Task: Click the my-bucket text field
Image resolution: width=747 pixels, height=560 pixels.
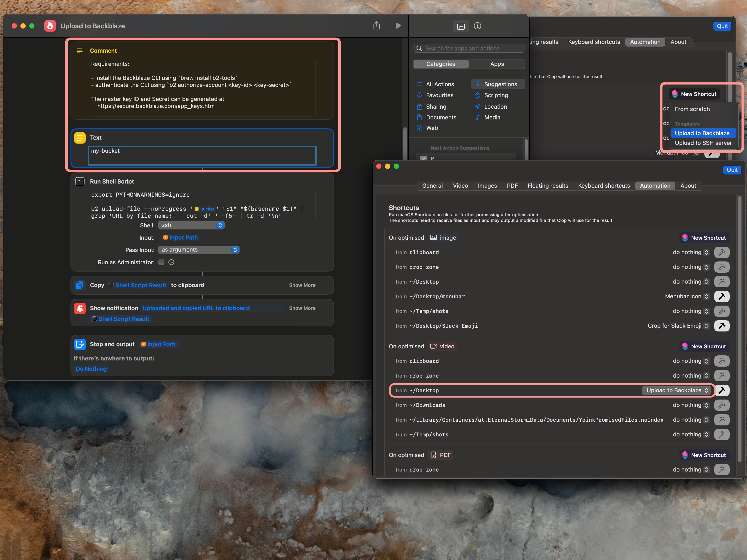Action: click(x=202, y=156)
